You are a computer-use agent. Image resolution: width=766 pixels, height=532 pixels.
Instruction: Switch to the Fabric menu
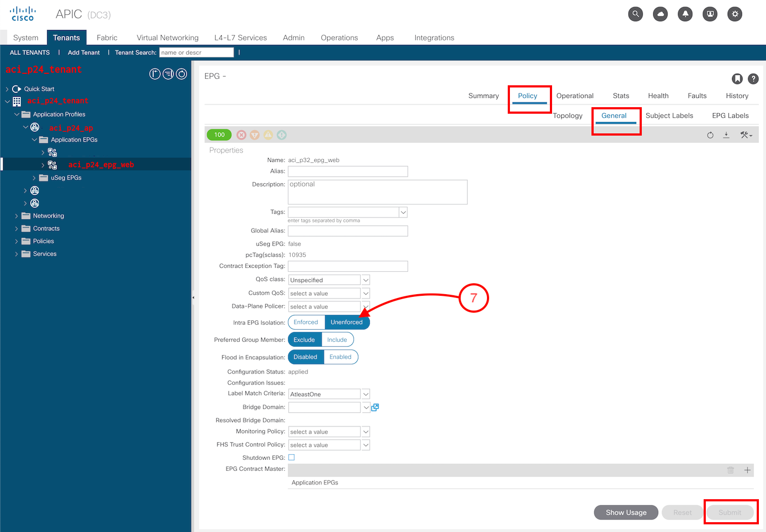click(x=107, y=38)
